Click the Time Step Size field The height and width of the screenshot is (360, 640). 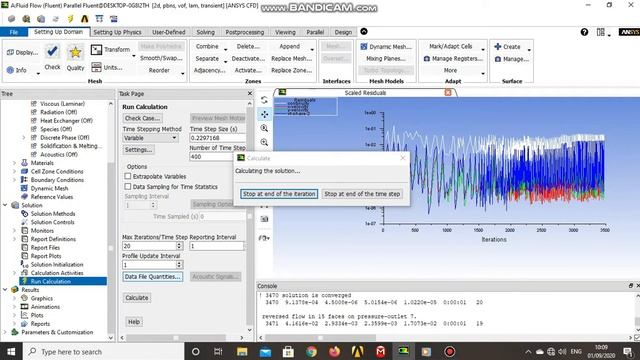click(218, 138)
